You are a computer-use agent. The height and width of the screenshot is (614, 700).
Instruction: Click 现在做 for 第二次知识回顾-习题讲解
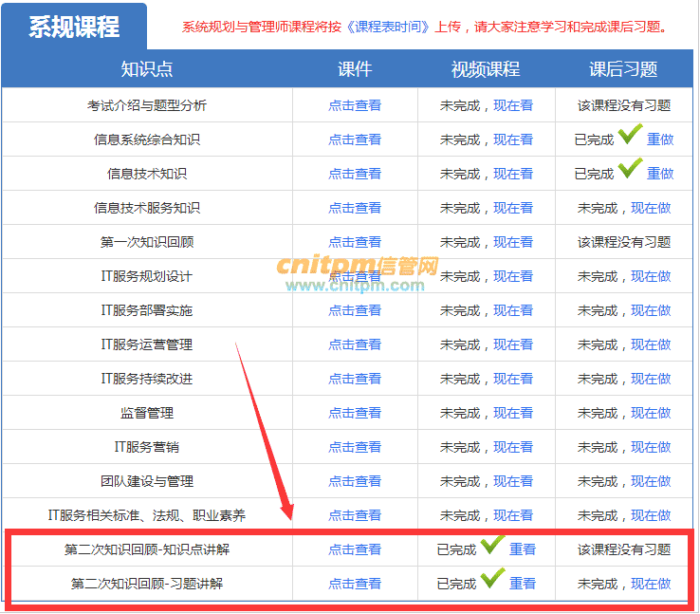tap(651, 584)
